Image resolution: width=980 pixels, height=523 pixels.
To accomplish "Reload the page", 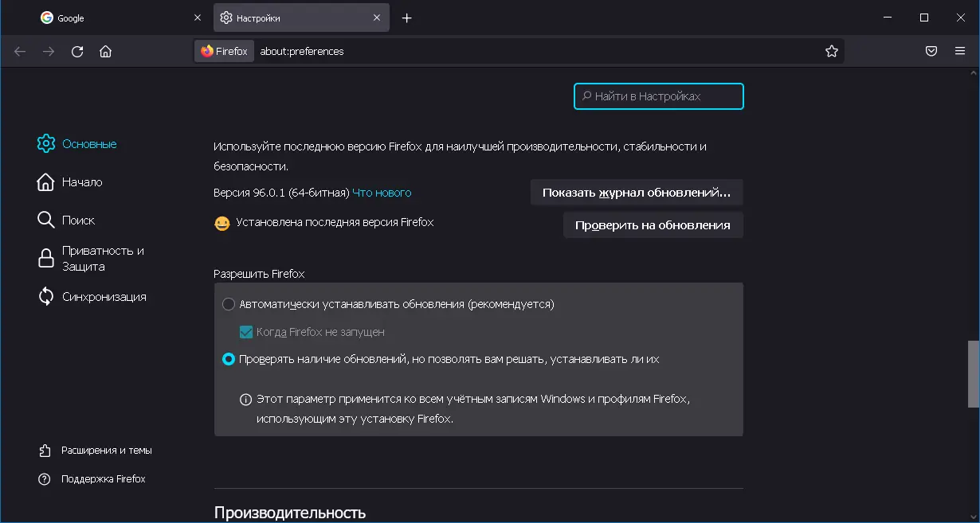I will [x=76, y=50].
